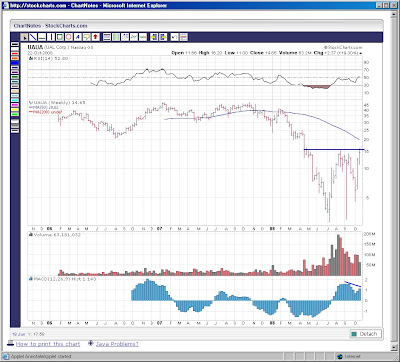Click the ChartNotes - StockCharts.com header text
The height and width of the screenshot is (362, 400).
tap(51, 26)
